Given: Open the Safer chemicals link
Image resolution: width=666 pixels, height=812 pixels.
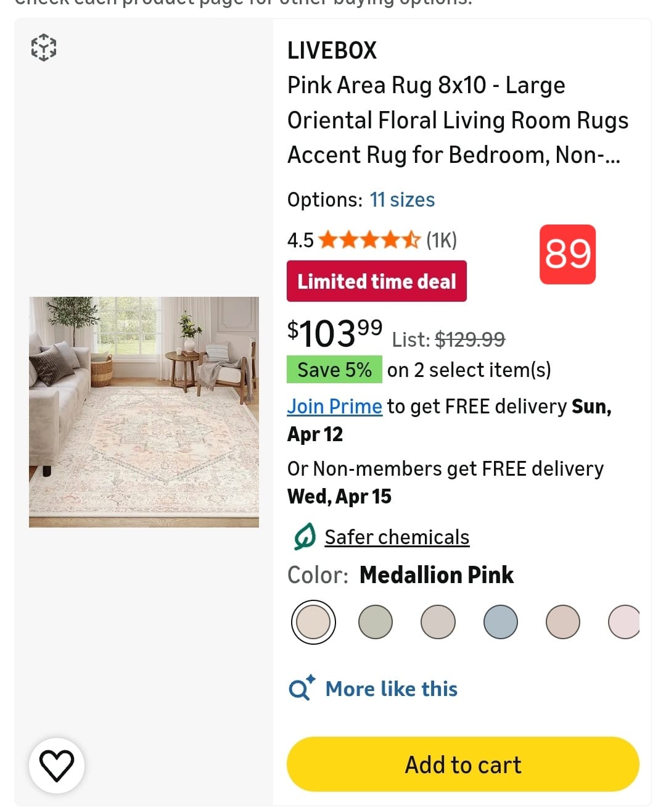Looking at the screenshot, I should pyautogui.click(x=397, y=537).
